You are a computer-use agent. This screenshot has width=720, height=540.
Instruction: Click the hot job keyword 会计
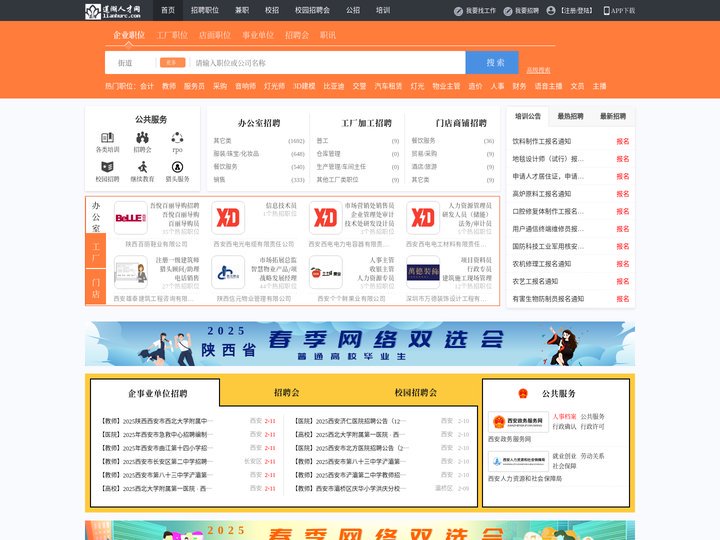147,86
